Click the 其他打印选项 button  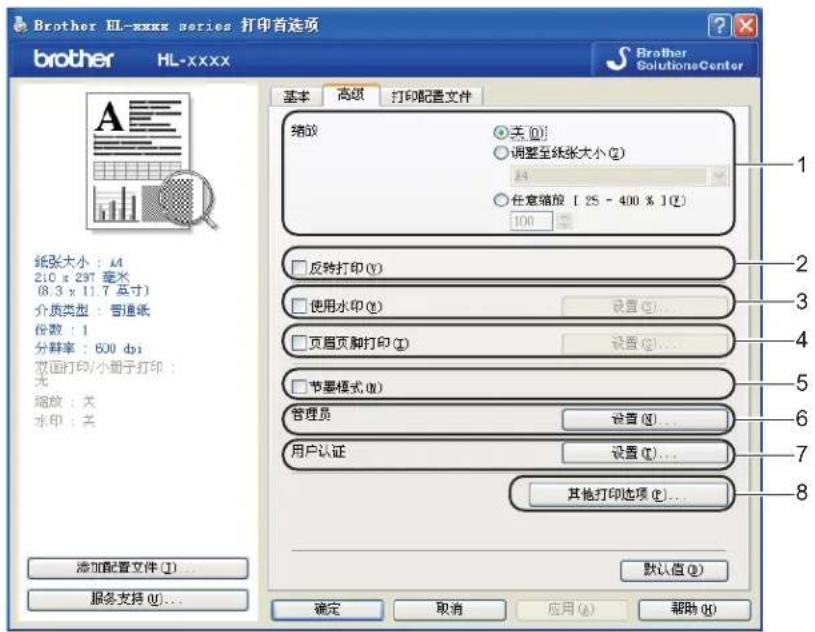(x=628, y=494)
